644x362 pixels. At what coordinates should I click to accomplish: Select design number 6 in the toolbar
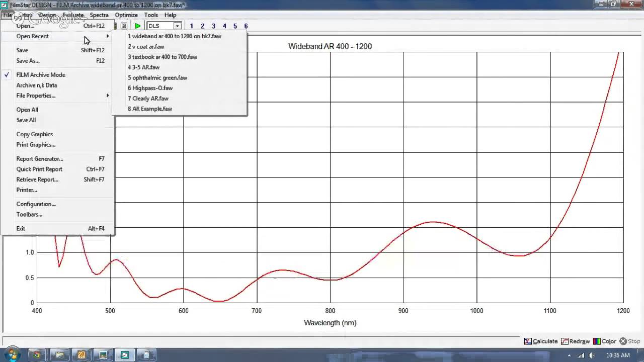pyautogui.click(x=246, y=26)
